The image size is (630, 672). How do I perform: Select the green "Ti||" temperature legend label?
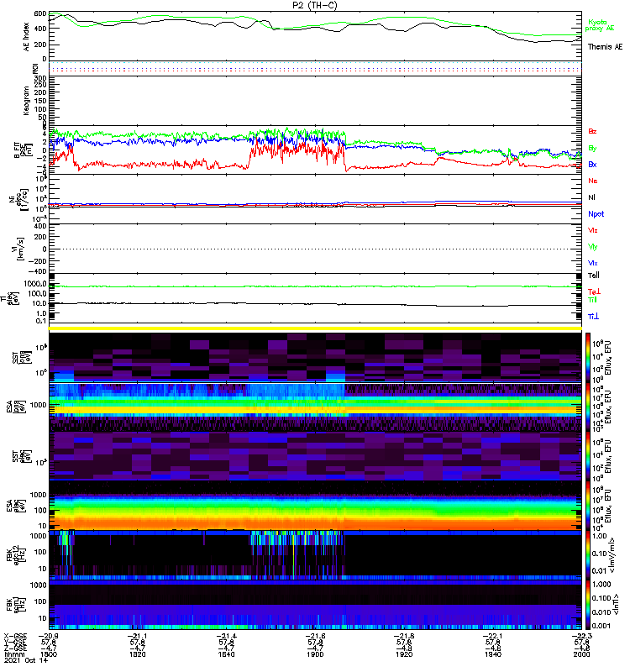click(x=592, y=300)
